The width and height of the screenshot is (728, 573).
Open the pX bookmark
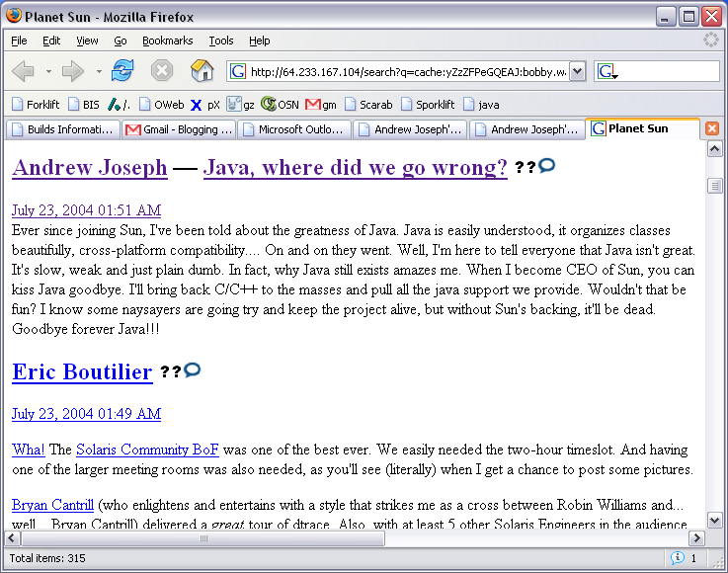(205, 105)
